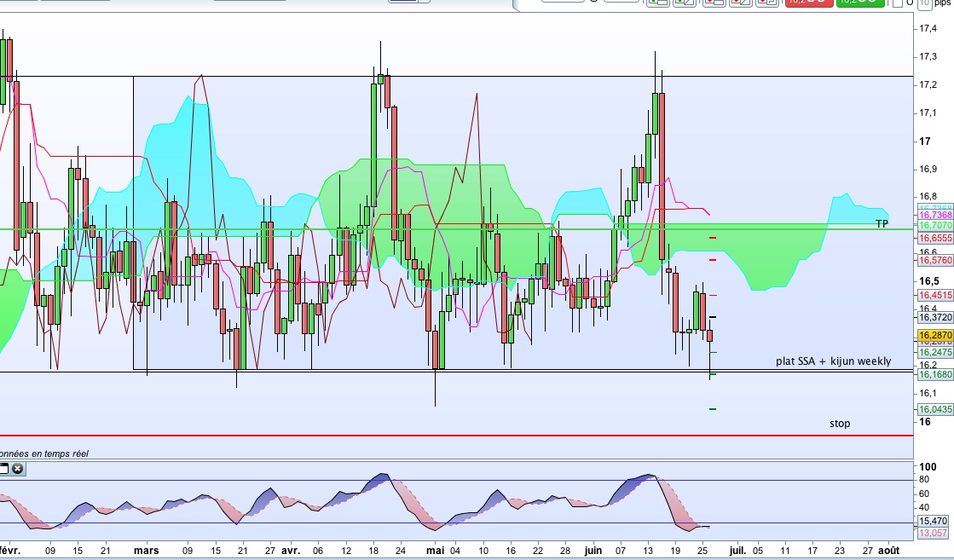954x560 pixels.
Task: Click the first order icon left of sell button
Action: [x=657, y=3]
